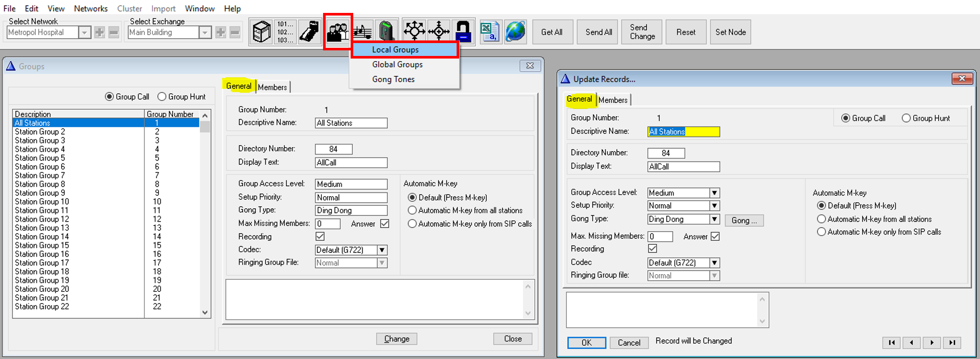This screenshot has height=359, width=980.
Task: Click the Get All button
Action: pos(552,32)
